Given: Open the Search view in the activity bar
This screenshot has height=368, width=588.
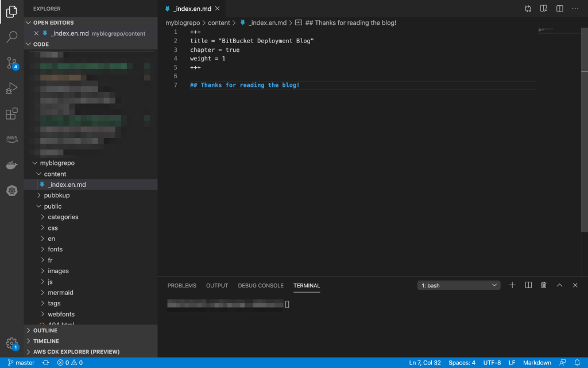Looking at the screenshot, I should pos(12,36).
